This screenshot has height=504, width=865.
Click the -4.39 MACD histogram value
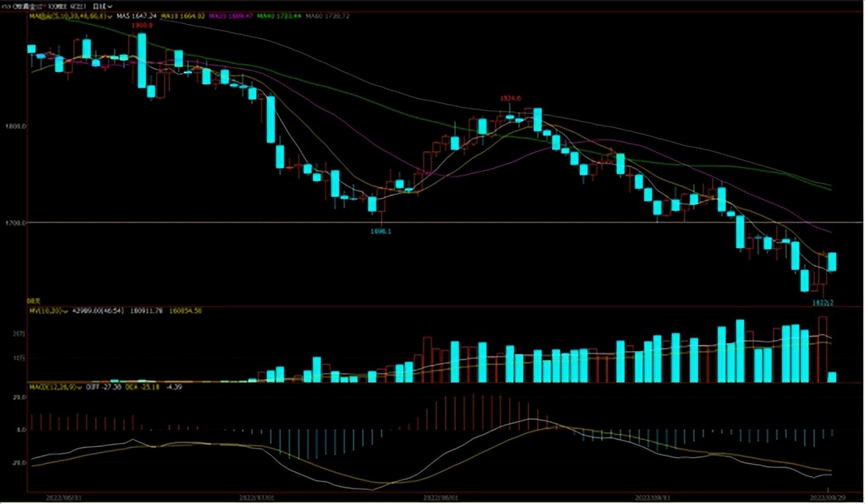(174, 387)
